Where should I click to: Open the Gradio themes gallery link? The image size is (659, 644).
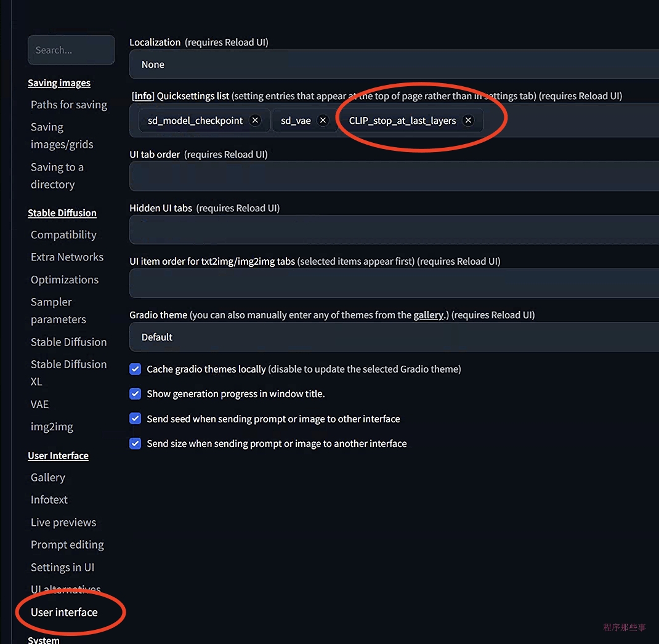pos(428,315)
